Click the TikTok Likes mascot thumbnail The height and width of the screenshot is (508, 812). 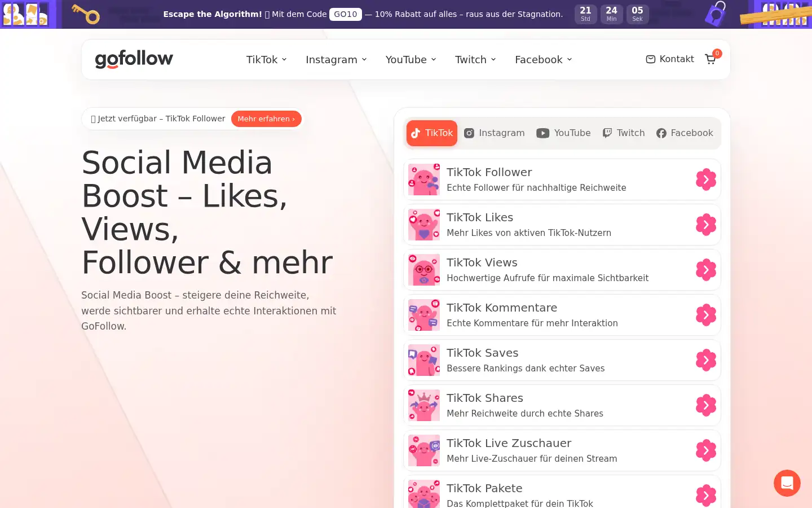pyautogui.click(x=424, y=225)
